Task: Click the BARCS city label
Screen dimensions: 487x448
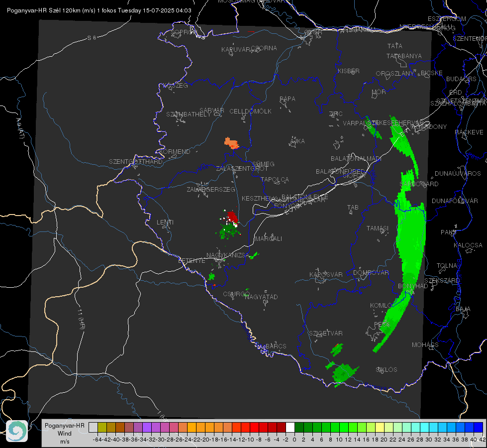Action: (x=276, y=346)
